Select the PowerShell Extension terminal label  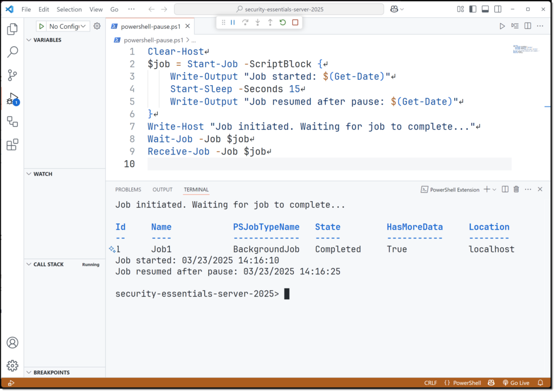point(450,190)
